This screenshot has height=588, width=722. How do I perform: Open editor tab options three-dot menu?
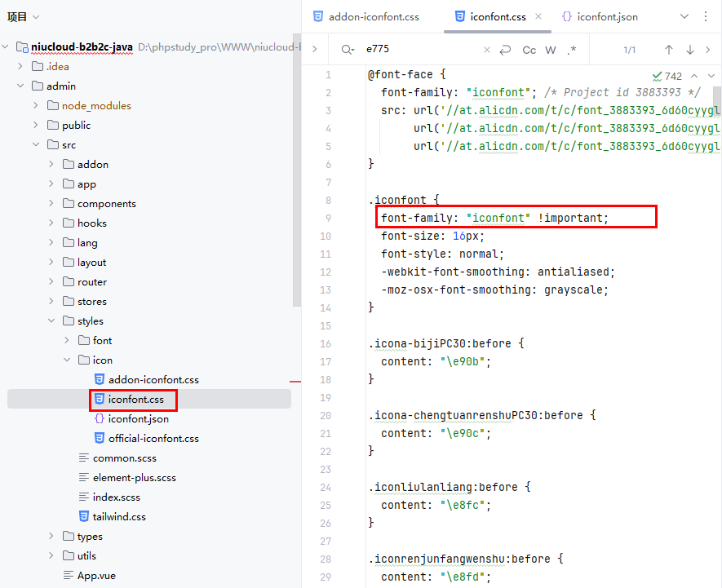click(x=706, y=16)
